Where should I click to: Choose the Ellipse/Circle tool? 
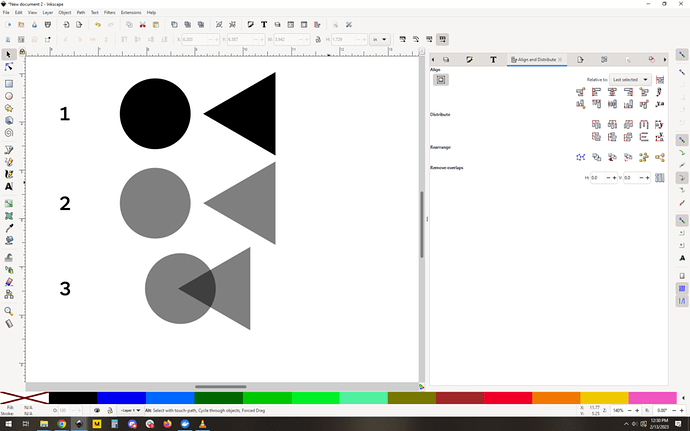(x=9, y=96)
